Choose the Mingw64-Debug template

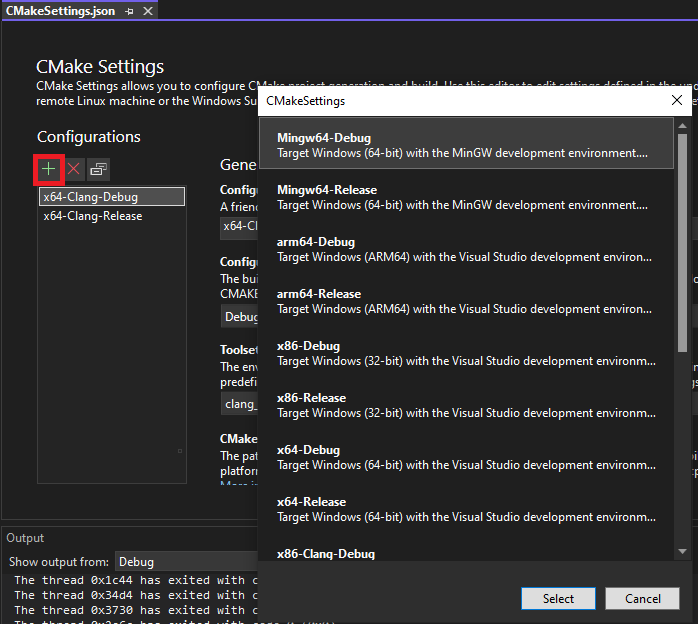(466, 143)
